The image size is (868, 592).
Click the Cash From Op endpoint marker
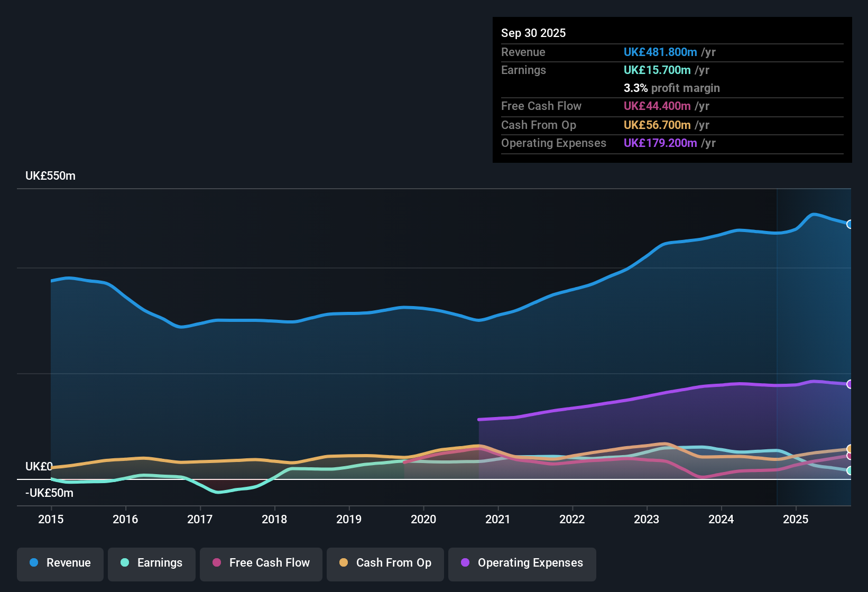(849, 449)
